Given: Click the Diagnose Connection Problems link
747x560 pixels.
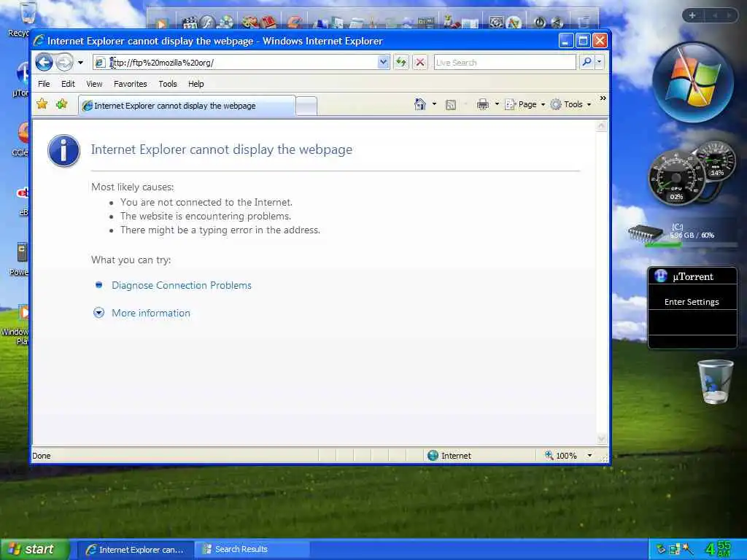Looking at the screenshot, I should pyautogui.click(x=181, y=285).
